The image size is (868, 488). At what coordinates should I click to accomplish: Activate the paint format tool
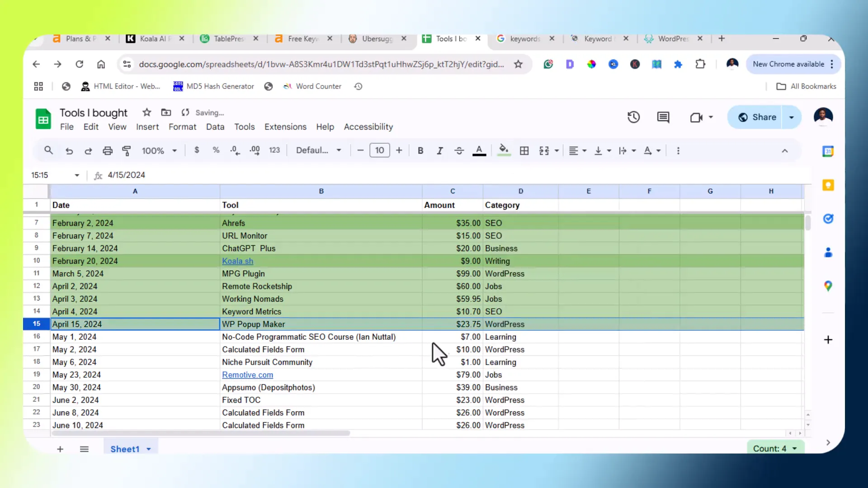click(x=127, y=150)
